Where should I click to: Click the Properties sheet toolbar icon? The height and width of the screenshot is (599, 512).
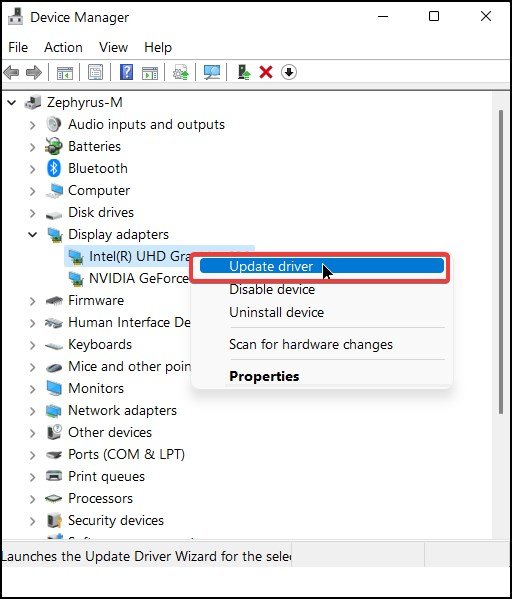coord(95,72)
